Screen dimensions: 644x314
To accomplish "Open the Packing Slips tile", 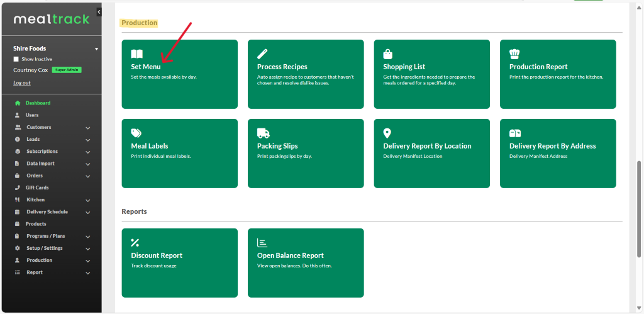I will pyautogui.click(x=306, y=154).
